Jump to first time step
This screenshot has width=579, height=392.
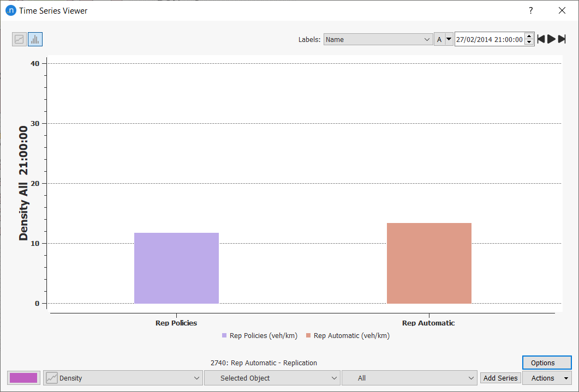click(x=541, y=39)
